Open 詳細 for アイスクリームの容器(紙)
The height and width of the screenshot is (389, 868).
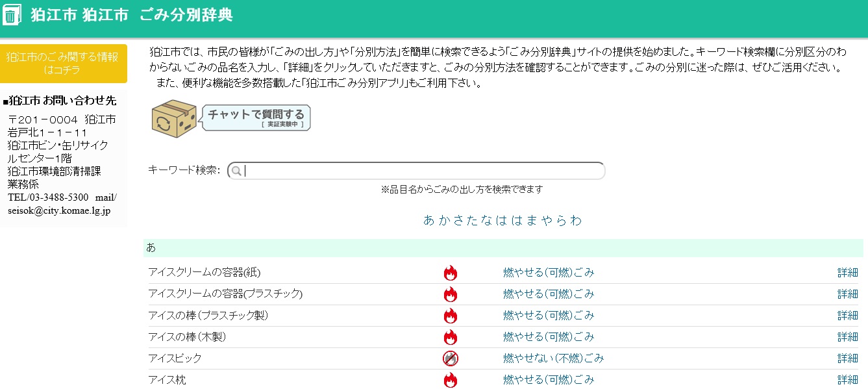click(x=847, y=273)
